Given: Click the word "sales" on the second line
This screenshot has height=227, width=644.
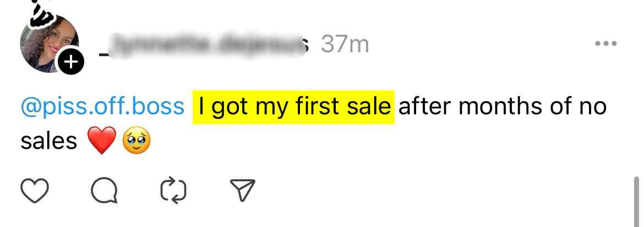Looking at the screenshot, I should [x=48, y=142].
